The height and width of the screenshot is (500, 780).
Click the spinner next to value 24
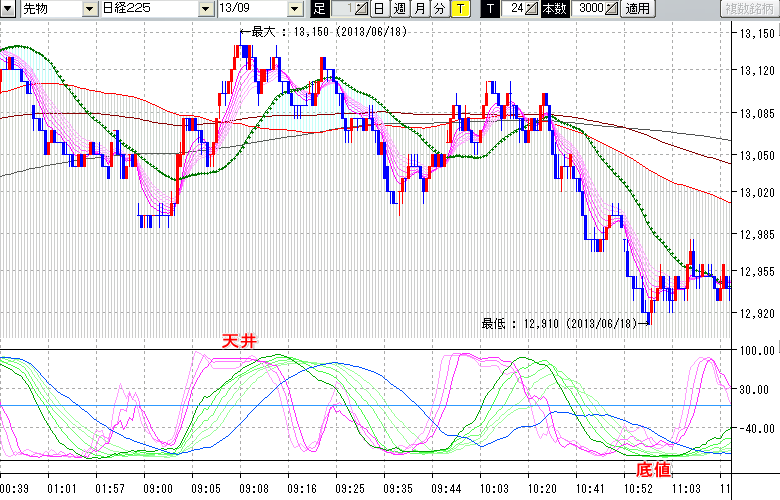click(532, 9)
